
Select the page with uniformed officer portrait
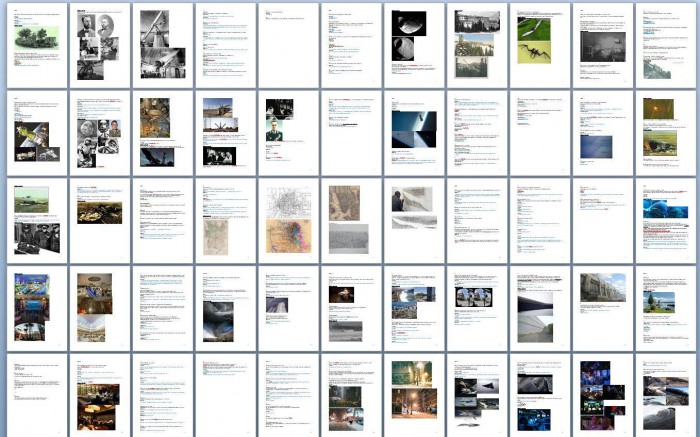click(286, 131)
